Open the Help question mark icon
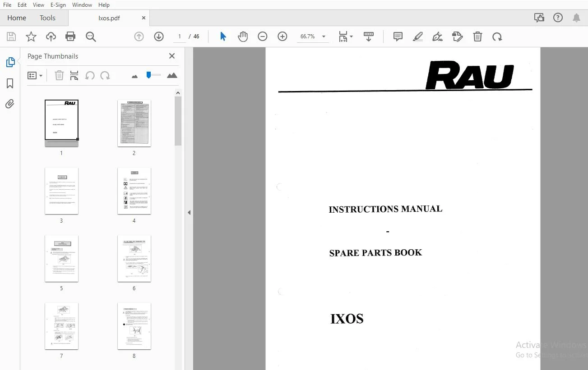This screenshot has width=588, height=370. (558, 18)
